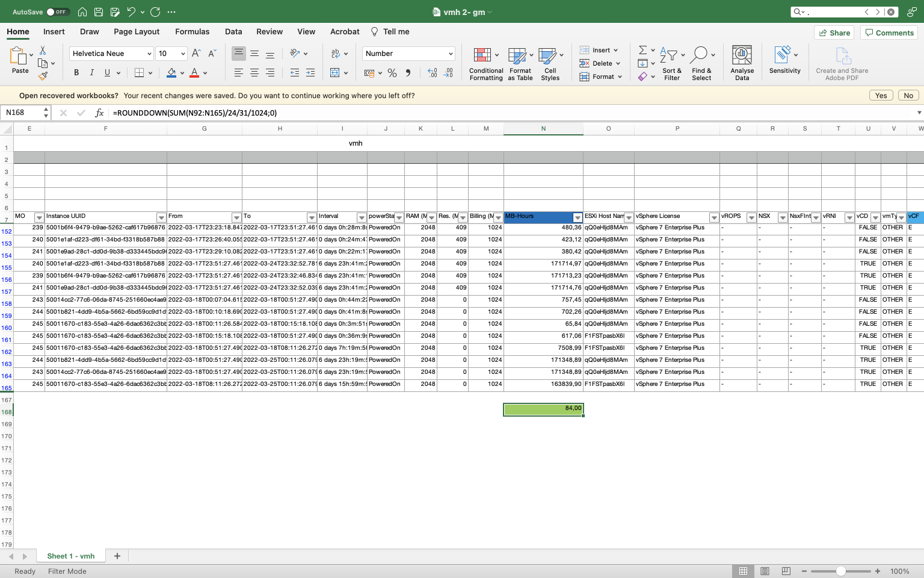This screenshot has height=578, width=924.
Task: Switch to the Formulas ribbon tab
Action: tap(192, 31)
